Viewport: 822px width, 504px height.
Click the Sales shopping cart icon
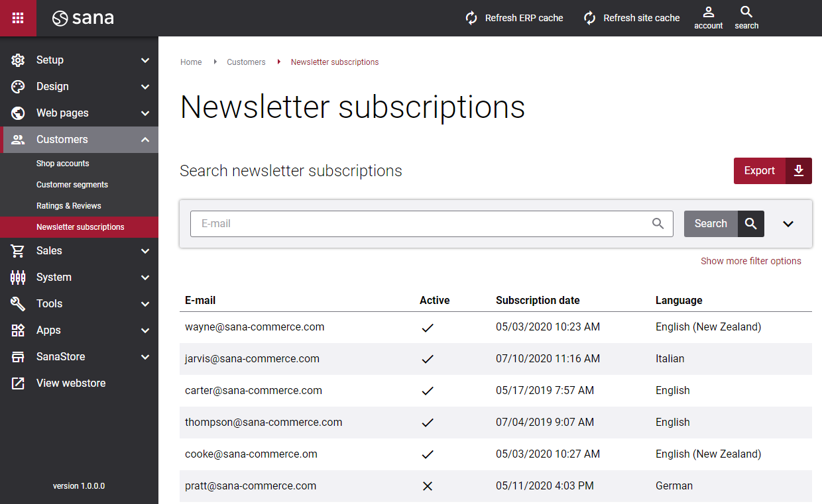(x=18, y=251)
